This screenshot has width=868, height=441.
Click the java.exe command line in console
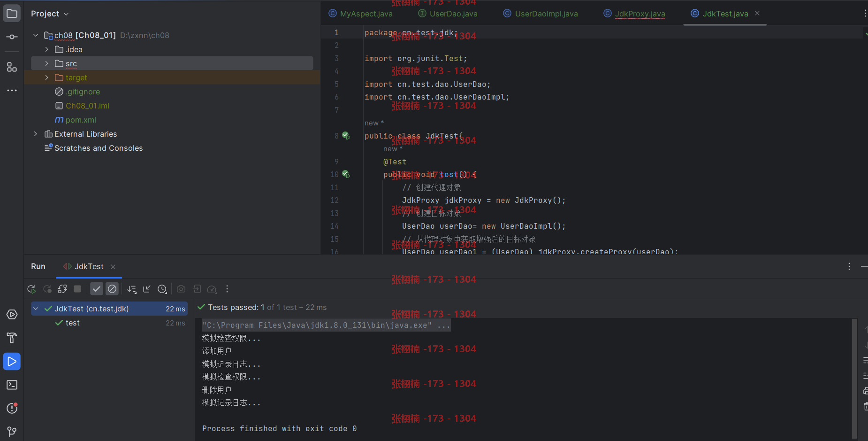coord(326,325)
